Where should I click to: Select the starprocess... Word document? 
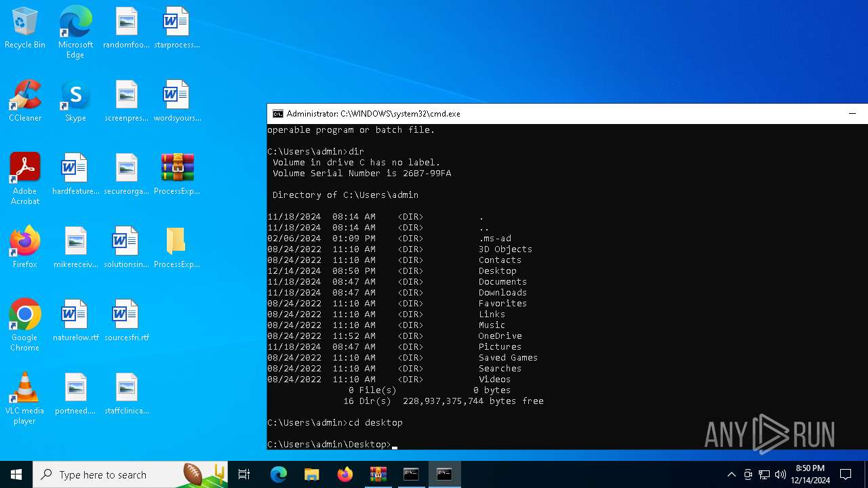[176, 28]
